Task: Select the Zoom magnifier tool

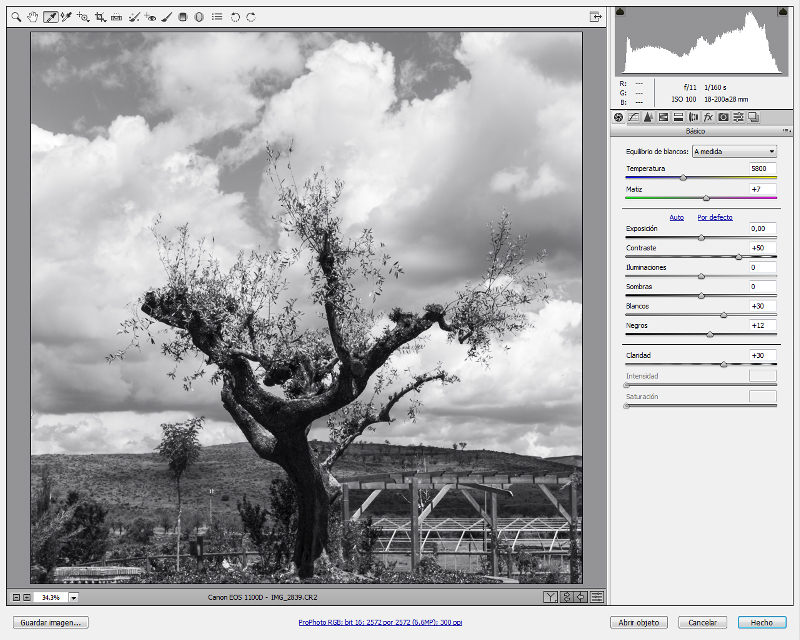Action: [x=16, y=17]
